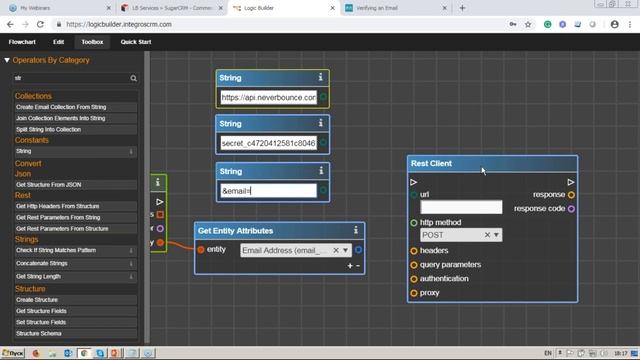Click the response output port on Rest Client
This screenshot has height=360, width=640.
[x=571, y=195]
